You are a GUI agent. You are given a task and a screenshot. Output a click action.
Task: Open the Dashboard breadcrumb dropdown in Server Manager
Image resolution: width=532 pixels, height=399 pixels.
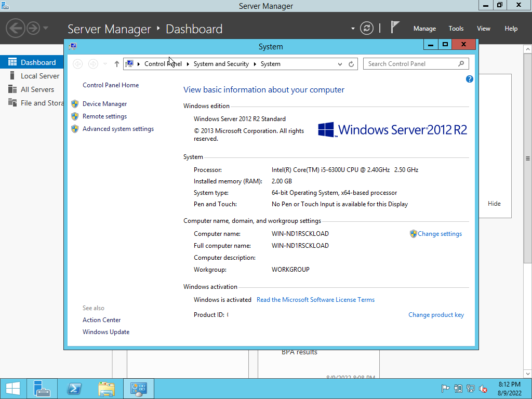352,29
